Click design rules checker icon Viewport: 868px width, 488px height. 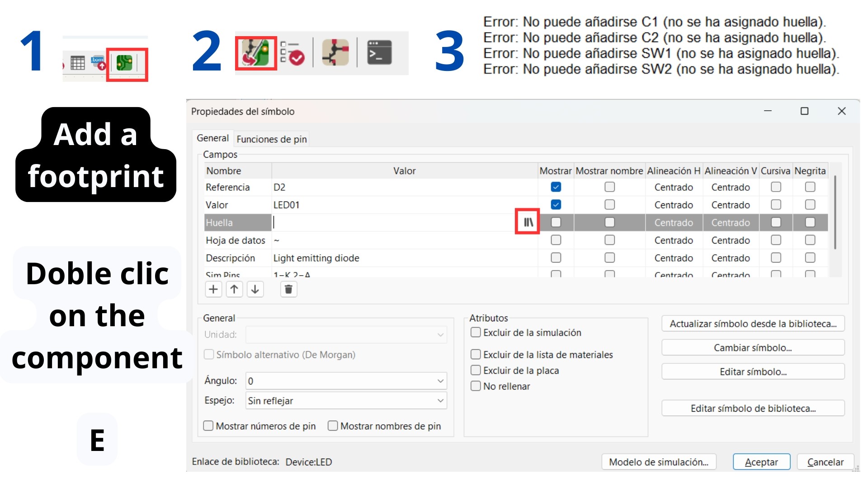coord(292,53)
